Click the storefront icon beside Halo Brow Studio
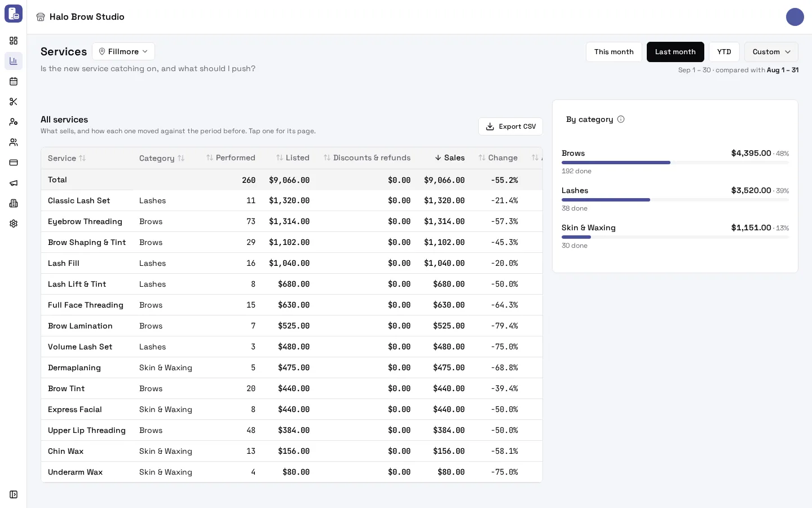The width and height of the screenshot is (812, 508). 41,17
